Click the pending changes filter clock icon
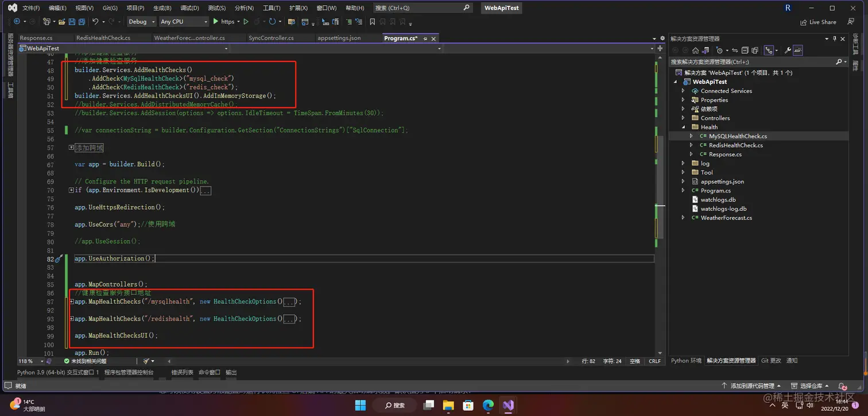The image size is (868, 416). pos(719,50)
